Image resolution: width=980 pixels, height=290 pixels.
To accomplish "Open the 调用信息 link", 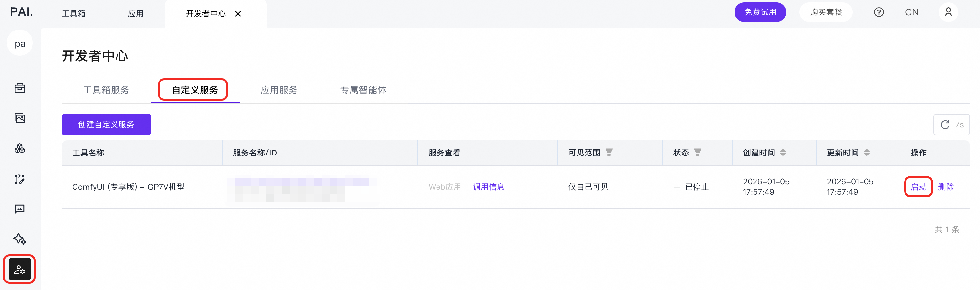I will (488, 187).
